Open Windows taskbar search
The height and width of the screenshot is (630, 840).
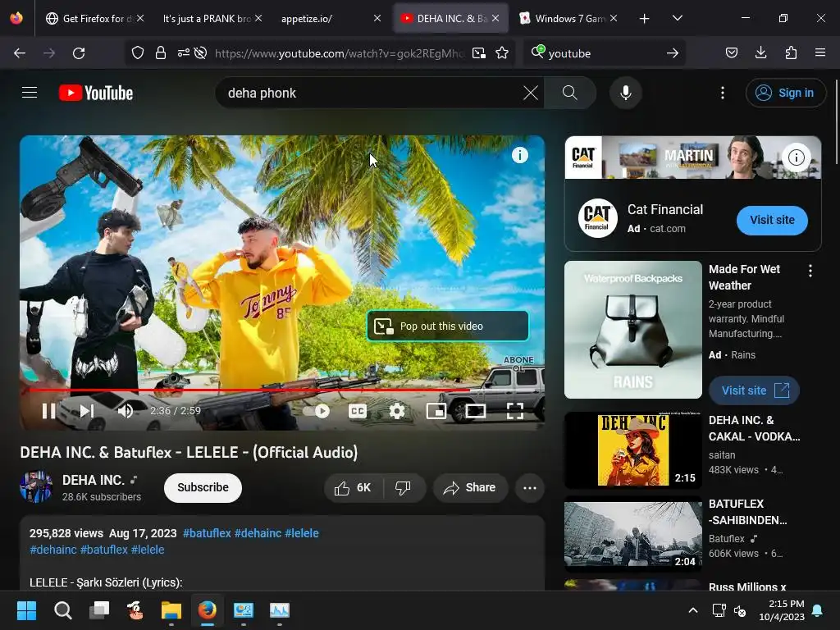(x=62, y=610)
